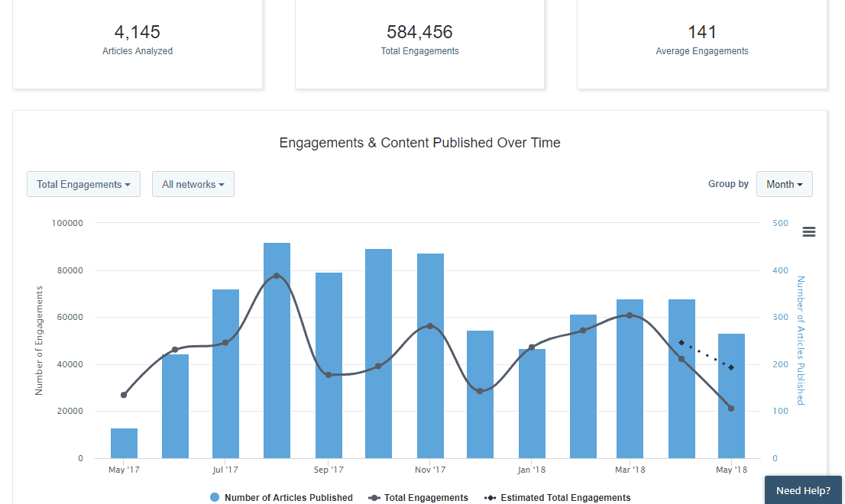The image size is (845, 504).
Task: Click the May '18 articles bar
Action: [x=731, y=396]
